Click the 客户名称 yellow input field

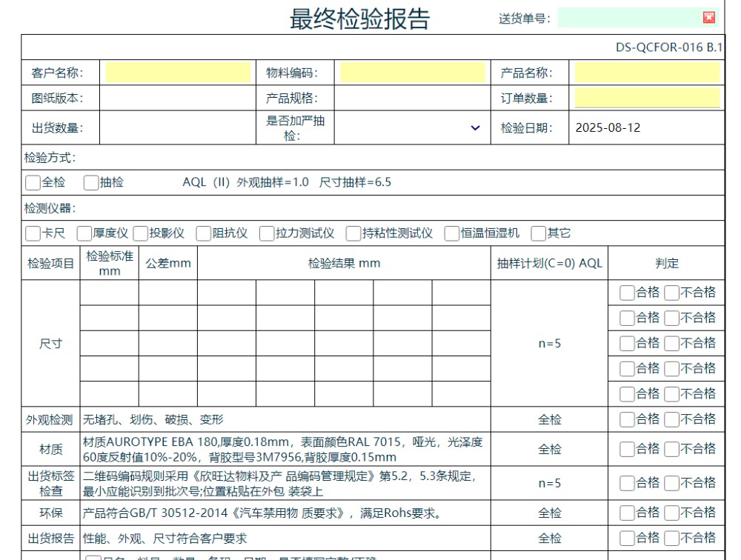pos(178,73)
